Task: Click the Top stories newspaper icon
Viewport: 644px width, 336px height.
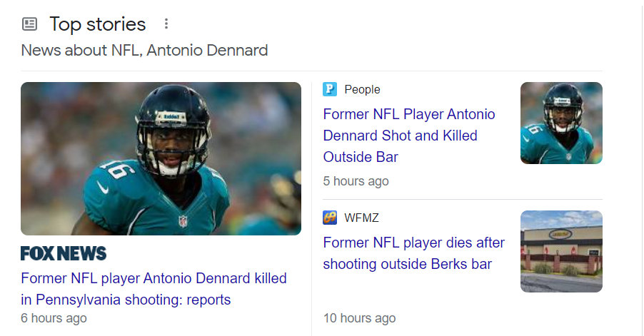Action: pos(29,24)
